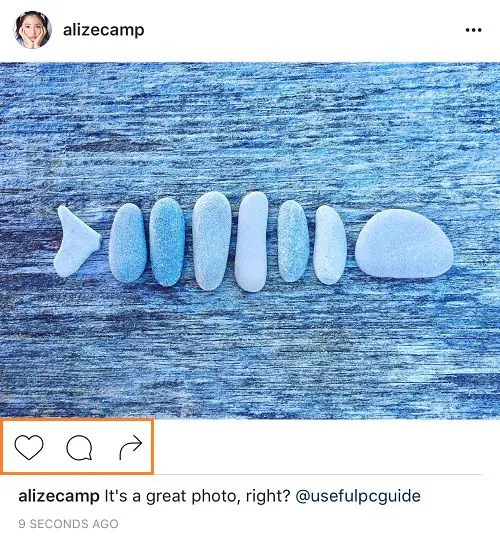Click the white pebble next to the head stone
The width and height of the screenshot is (500, 543).
tap(330, 244)
